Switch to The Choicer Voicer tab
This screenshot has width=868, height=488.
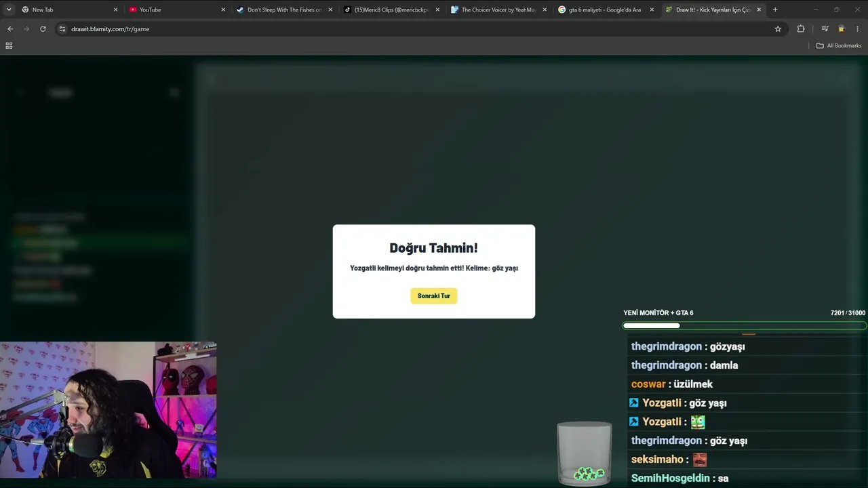point(498,9)
